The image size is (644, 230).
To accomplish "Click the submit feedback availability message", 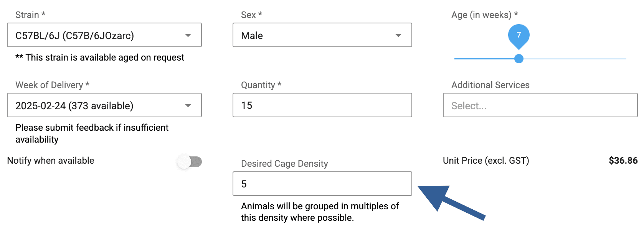I will tap(92, 133).
